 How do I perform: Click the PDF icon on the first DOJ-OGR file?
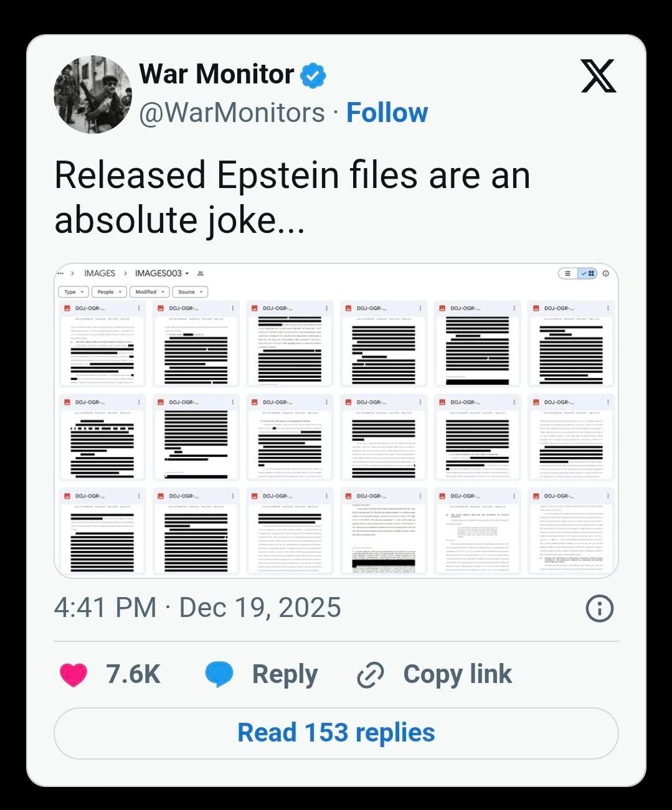(x=66, y=307)
